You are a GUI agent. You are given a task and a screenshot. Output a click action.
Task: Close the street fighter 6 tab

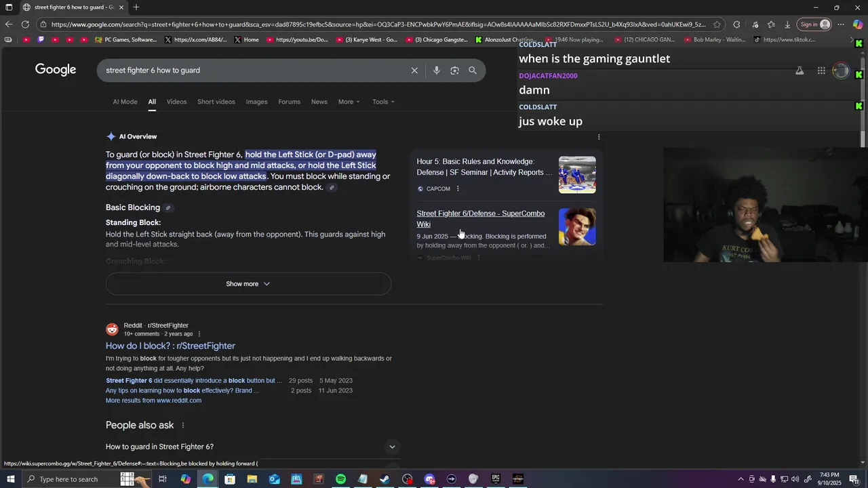coord(121,7)
